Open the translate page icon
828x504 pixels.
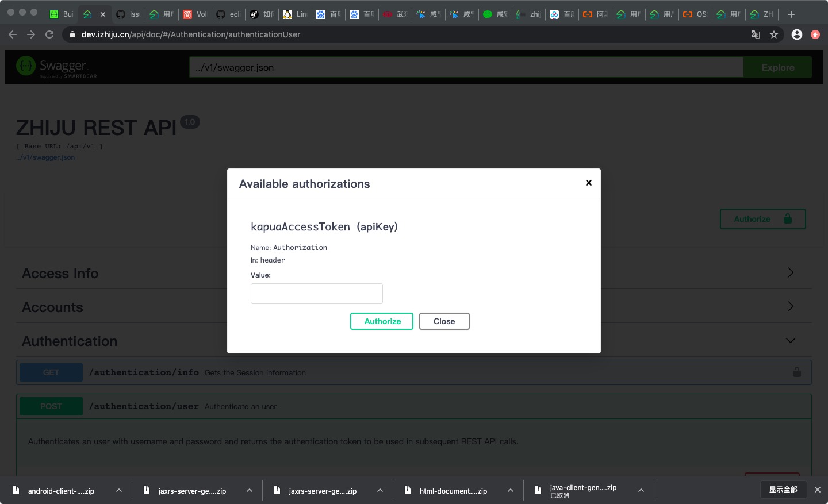[756, 34]
